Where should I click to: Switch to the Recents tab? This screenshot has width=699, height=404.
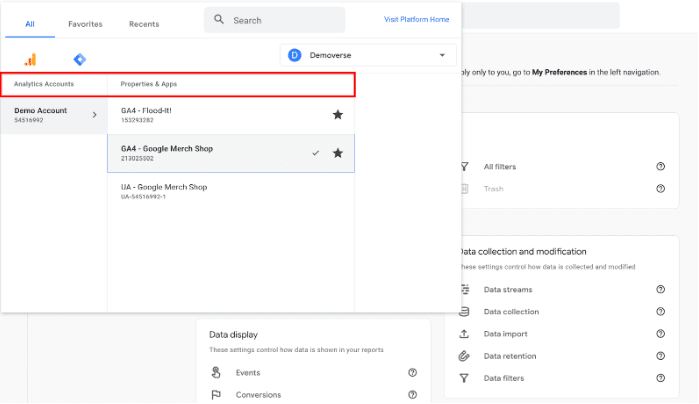pyautogui.click(x=144, y=22)
